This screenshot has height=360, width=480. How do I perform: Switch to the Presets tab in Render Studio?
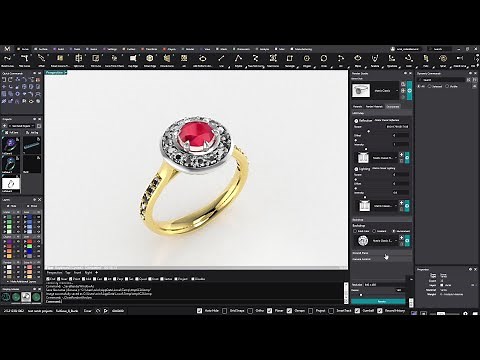[x=357, y=107]
